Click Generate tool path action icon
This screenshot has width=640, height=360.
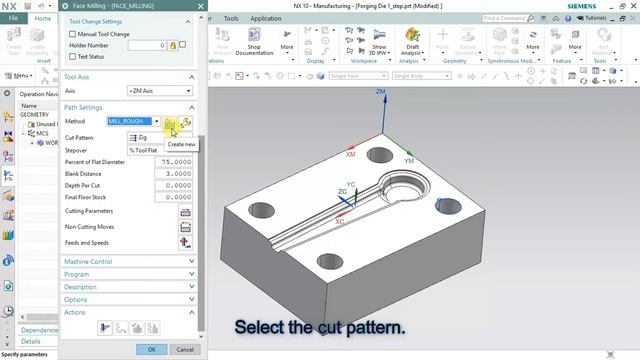click(x=105, y=328)
